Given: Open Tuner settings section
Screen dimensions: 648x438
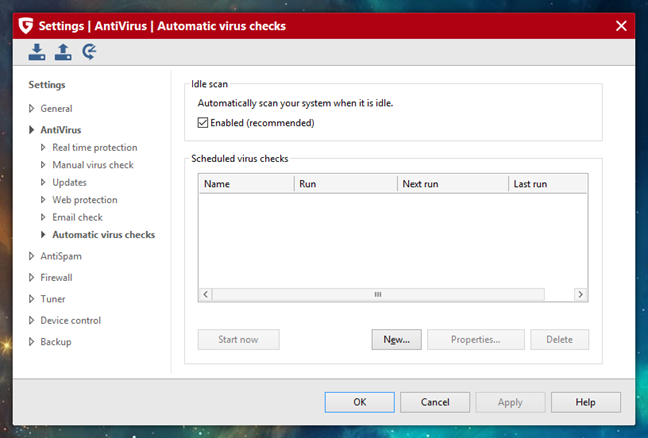Looking at the screenshot, I should coord(53,299).
